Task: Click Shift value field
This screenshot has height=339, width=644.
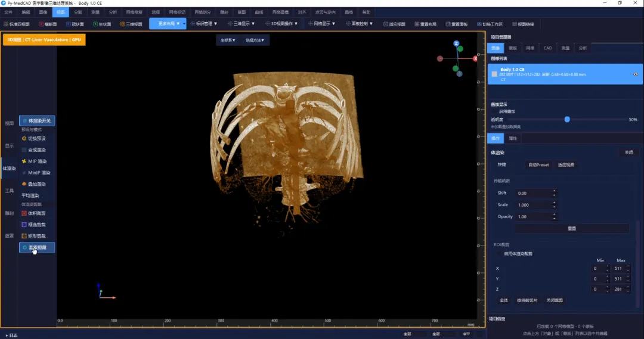Action: tap(535, 193)
